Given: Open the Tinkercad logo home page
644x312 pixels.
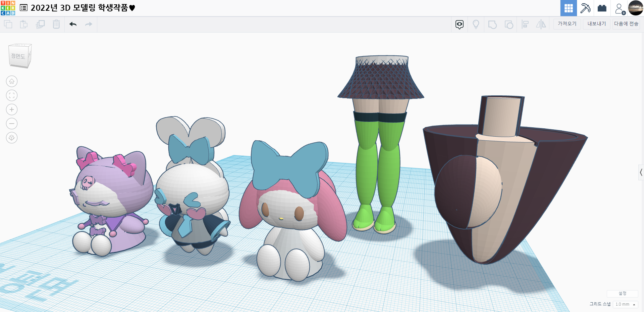Looking at the screenshot, I should pos(8,8).
